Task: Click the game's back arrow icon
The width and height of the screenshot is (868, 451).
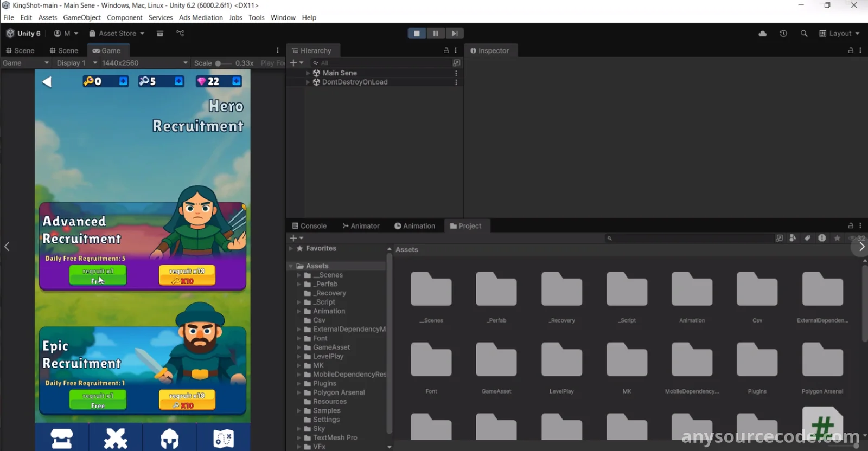Action: tap(47, 82)
